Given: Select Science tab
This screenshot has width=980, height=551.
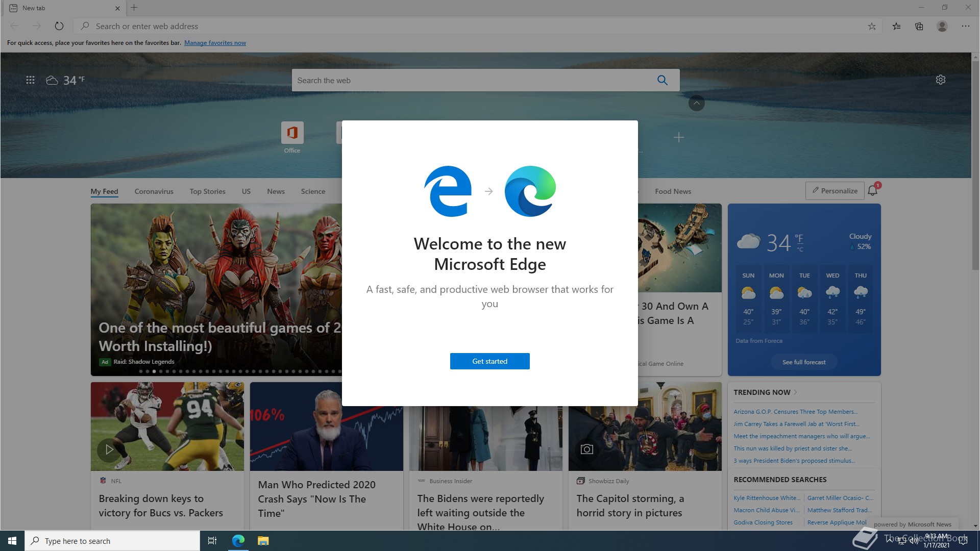Looking at the screenshot, I should 313,191.
